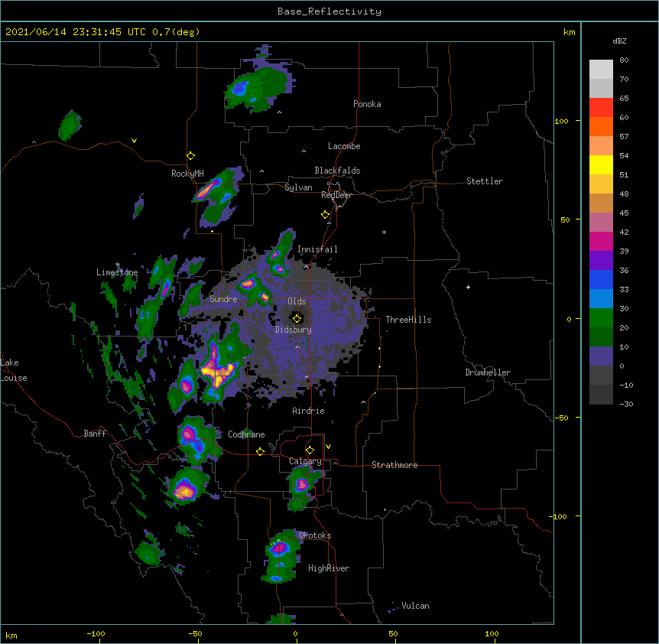Select the yellow station marker south of RedDeer
The image size is (659, 644).
pyautogui.click(x=325, y=215)
